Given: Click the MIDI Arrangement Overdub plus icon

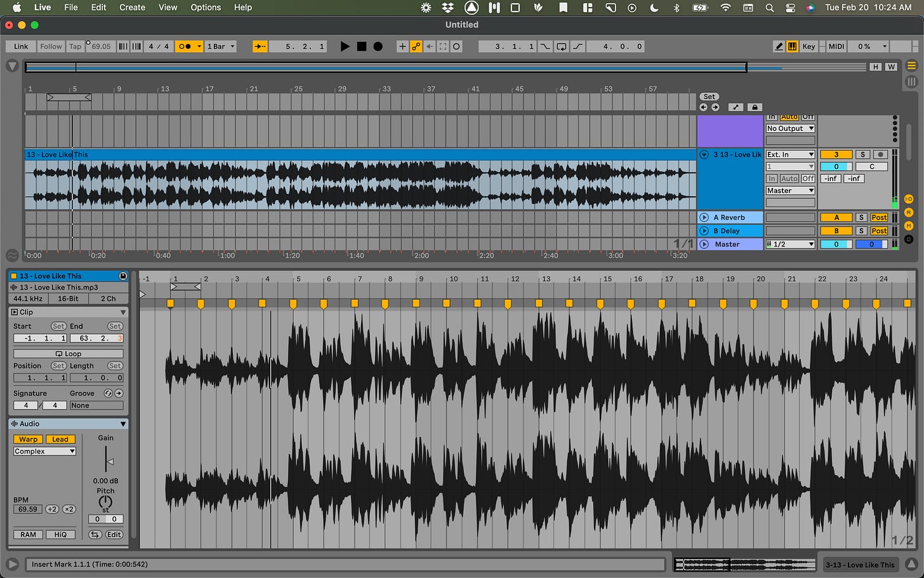Looking at the screenshot, I should pyautogui.click(x=402, y=46).
